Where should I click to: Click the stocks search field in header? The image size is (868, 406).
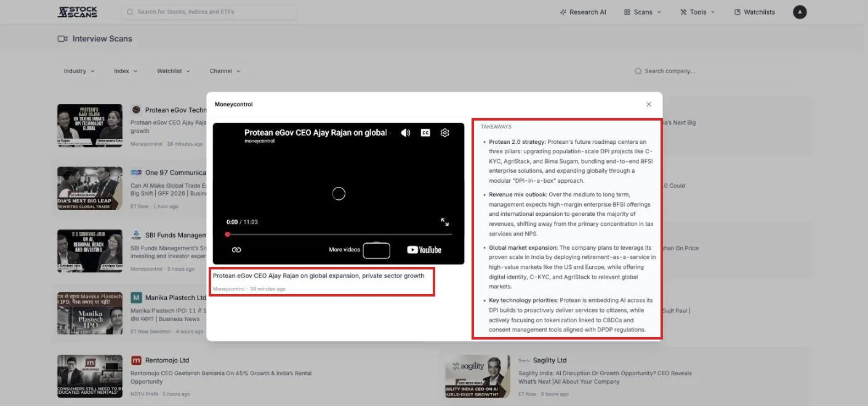point(209,12)
